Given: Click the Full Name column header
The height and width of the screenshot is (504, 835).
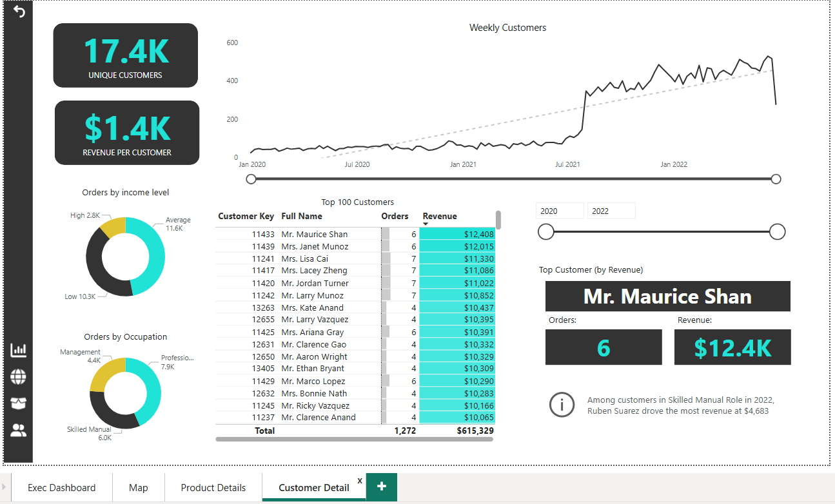Looking at the screenshot, I should [302, 216].
